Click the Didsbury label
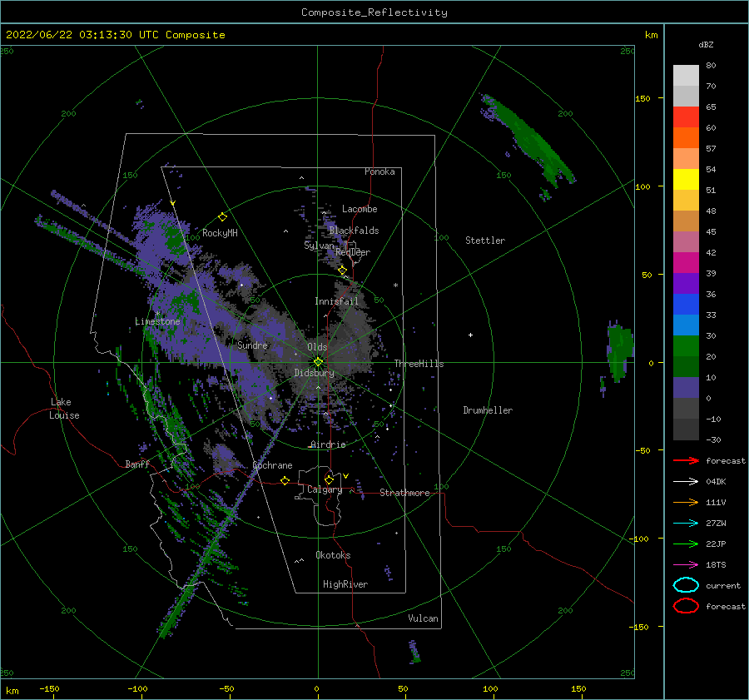Viewport: 749px width, 700px height. [x=314, y=373]
